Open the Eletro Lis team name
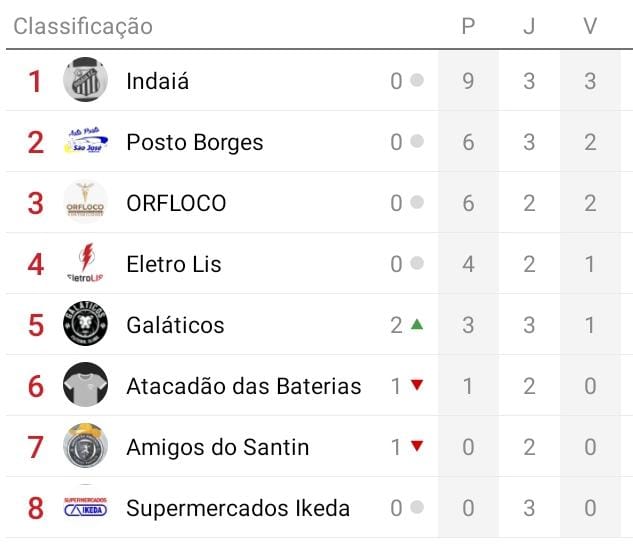 coord(173,265)
